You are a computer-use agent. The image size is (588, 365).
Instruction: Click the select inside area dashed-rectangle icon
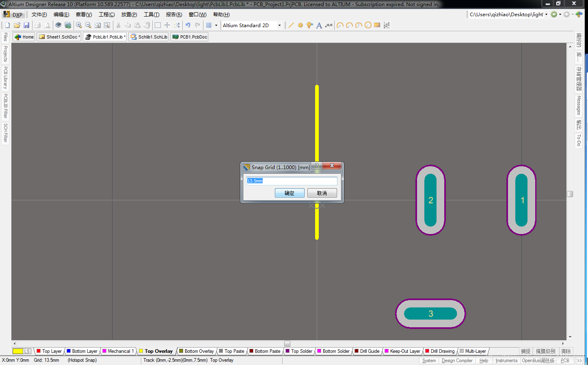coord(158,25)
